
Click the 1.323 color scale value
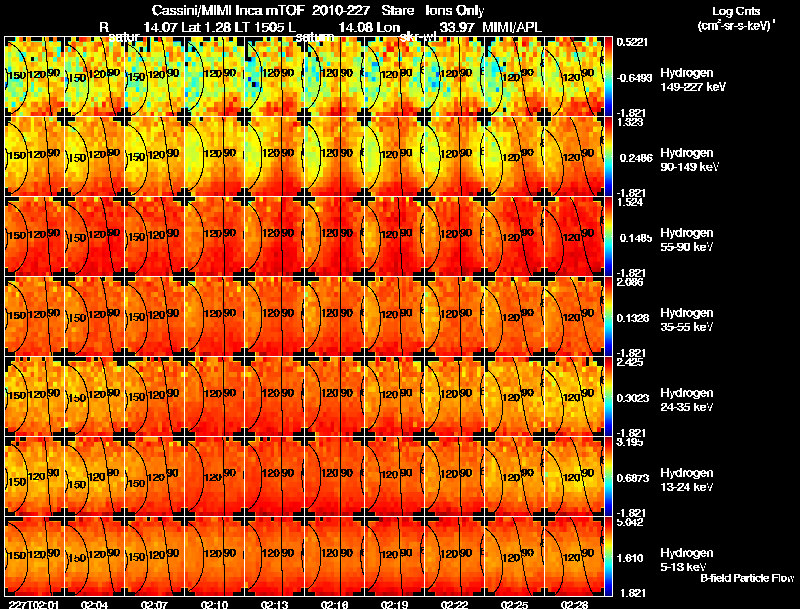(x=631, y=122)
